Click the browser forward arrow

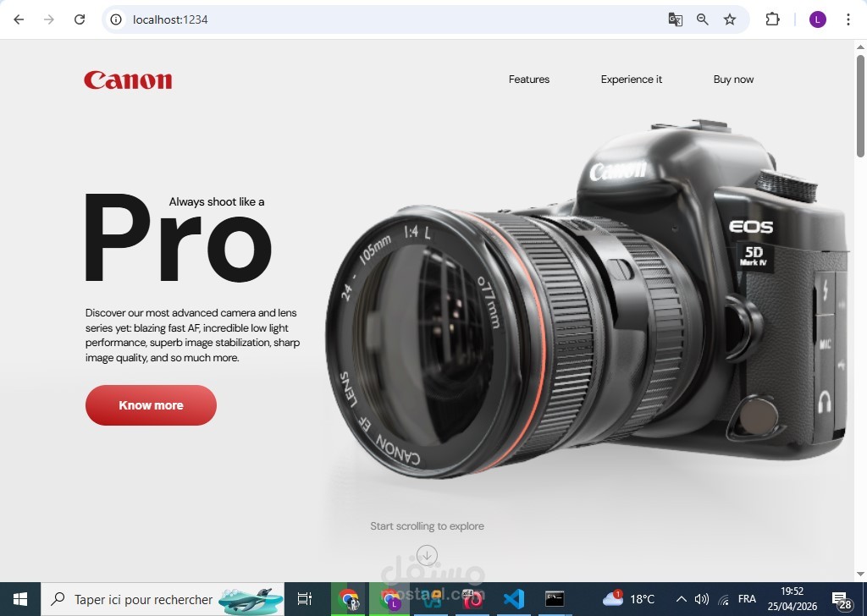coord(49,19)
